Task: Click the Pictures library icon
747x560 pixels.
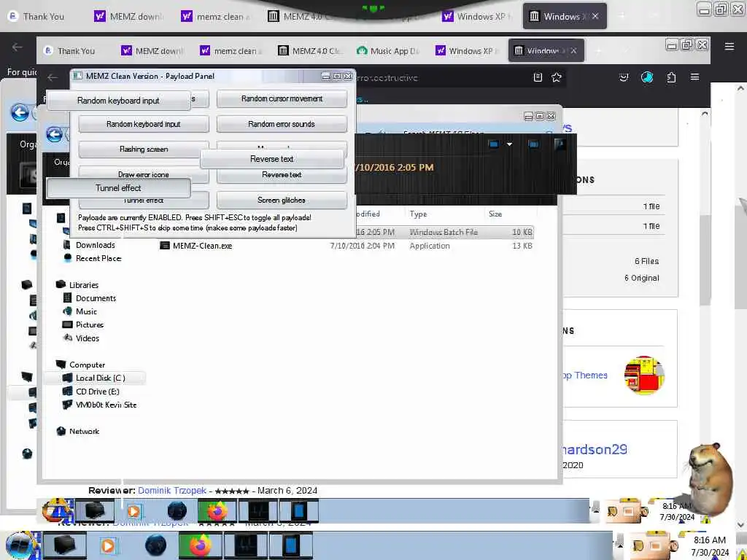Action: [67, 324]
